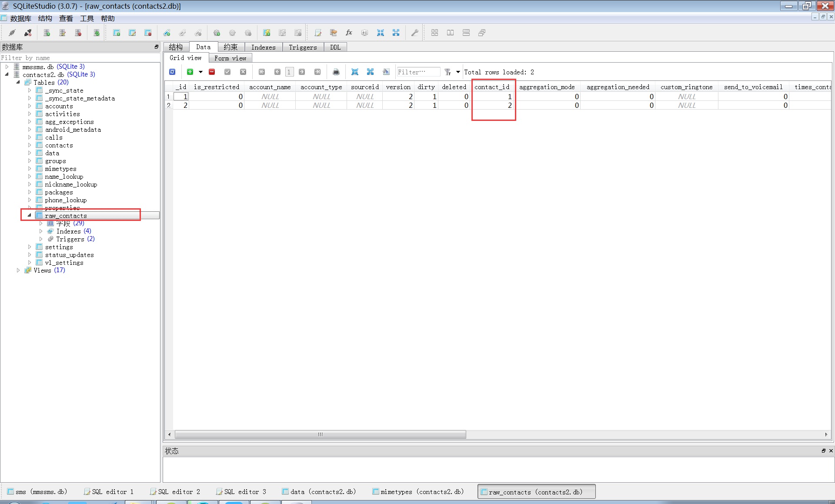Image resolution: width=835 pixels, height=504 pixels.
Task: Delete selected row with red minus icon
Action: coord(212,72)
